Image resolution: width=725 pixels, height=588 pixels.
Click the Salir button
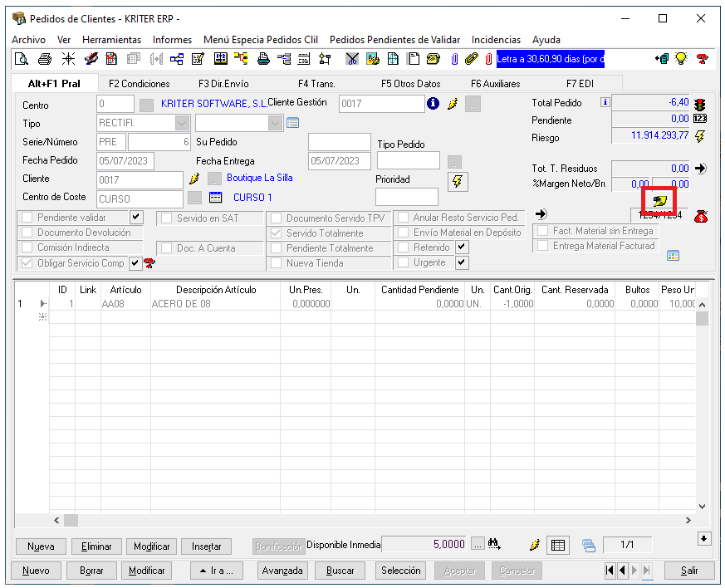click(x=688, y=571)
